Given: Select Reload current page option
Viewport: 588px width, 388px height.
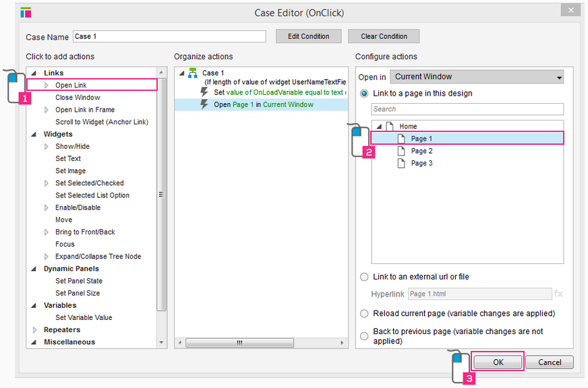Looking at the screenshot, I should (x=365, y=314).
